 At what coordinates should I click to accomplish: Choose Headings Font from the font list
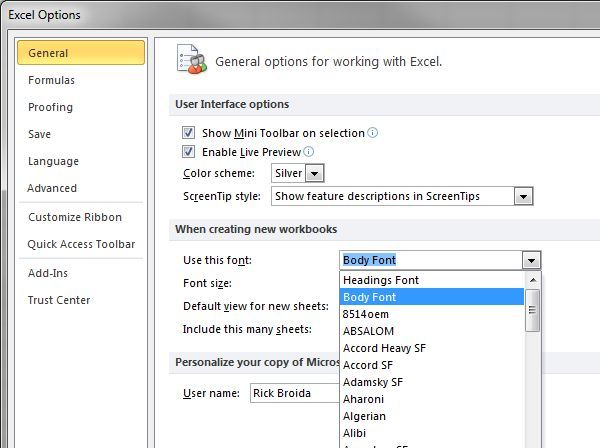click(432, 280)
